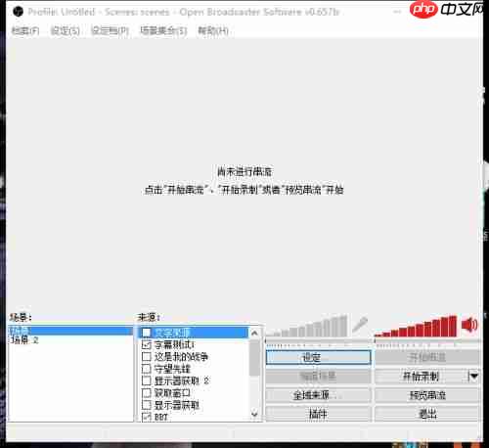Mute desktop audio via the red speaker icon

(x=469, y=325)
